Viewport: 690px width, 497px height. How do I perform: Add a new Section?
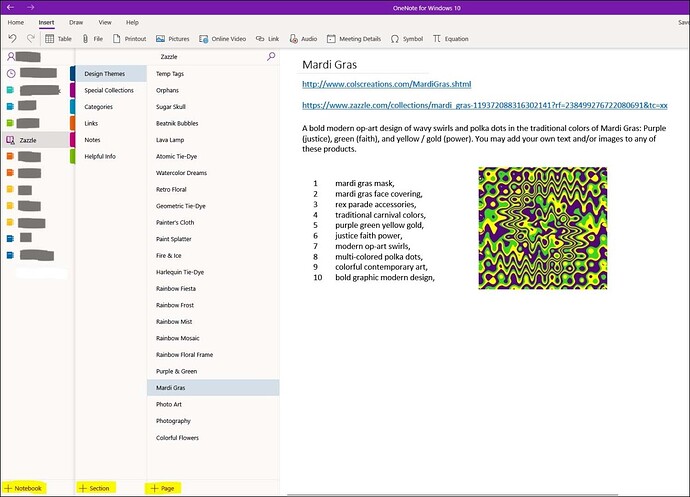[96, 488]
